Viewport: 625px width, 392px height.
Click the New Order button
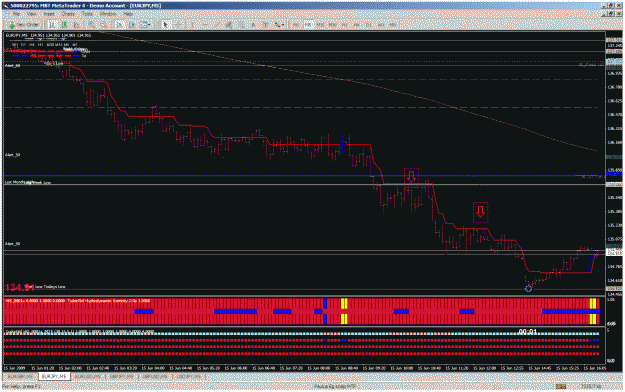tap(24, 25)
